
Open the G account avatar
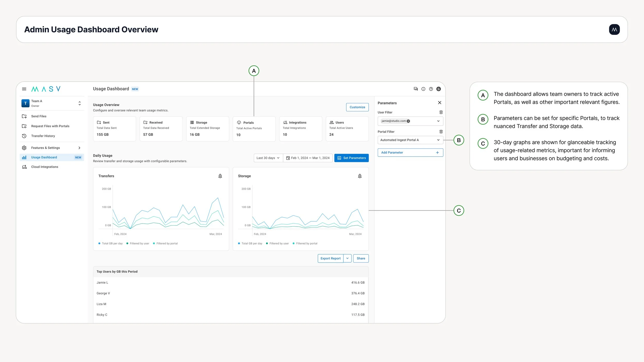439,89
